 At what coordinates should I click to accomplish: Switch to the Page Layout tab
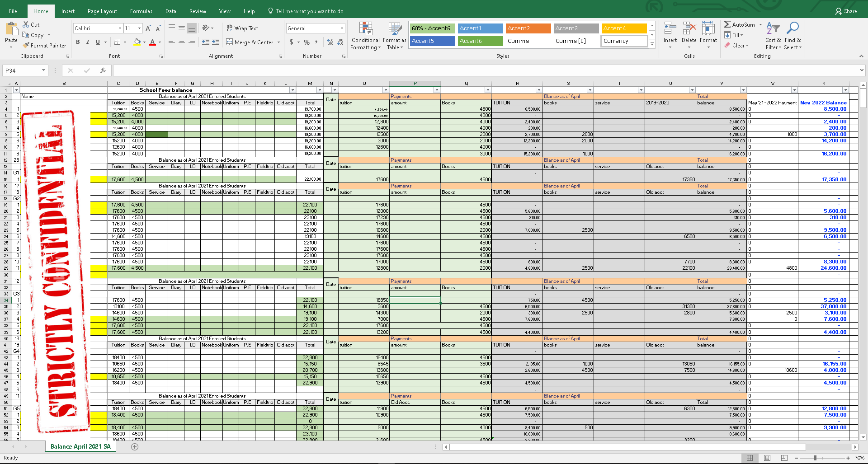coord(102,11)
